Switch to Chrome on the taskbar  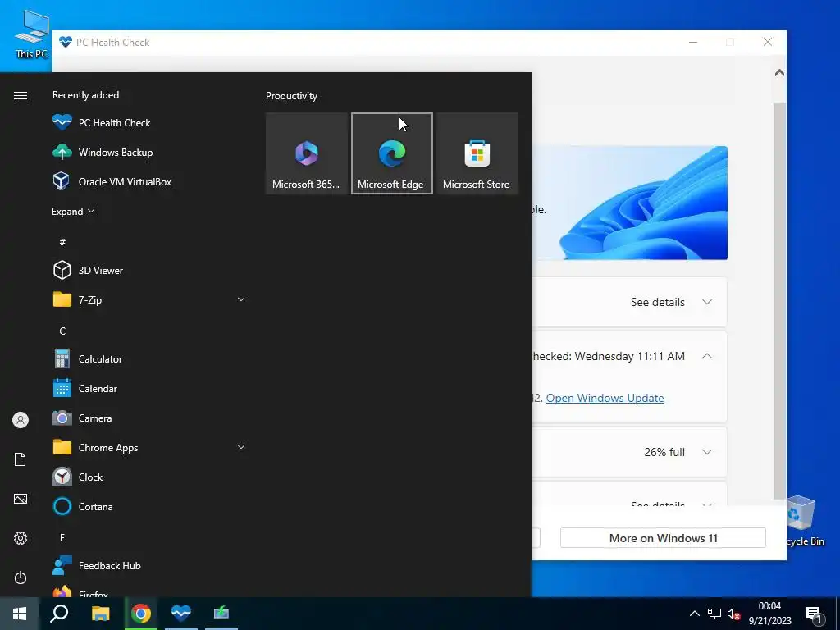click(141, 614)
